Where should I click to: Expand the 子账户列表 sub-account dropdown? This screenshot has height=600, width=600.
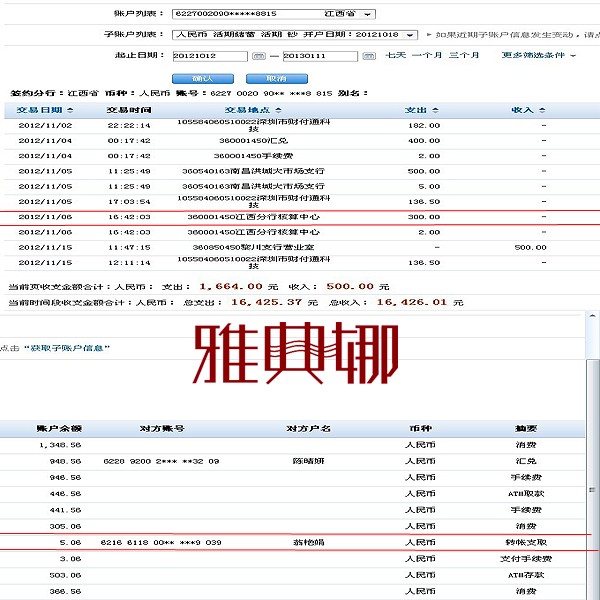click(x=410, y=35)
